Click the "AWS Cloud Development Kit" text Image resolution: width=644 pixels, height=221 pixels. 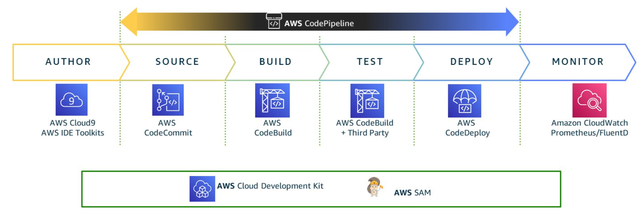click(270, 186)
